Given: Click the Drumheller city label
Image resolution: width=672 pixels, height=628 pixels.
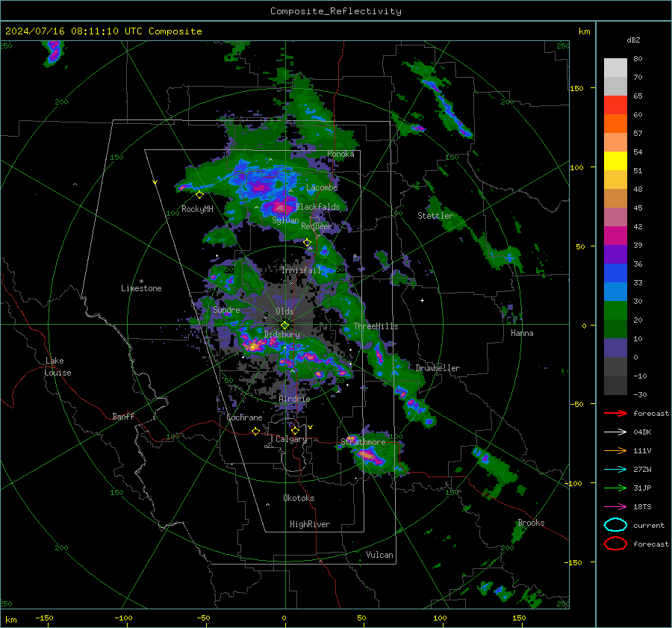Looking at the screenshot, I should (x=438, y=368).
